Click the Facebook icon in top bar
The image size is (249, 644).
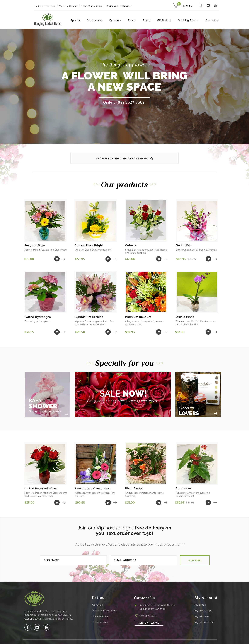[201, 5]
